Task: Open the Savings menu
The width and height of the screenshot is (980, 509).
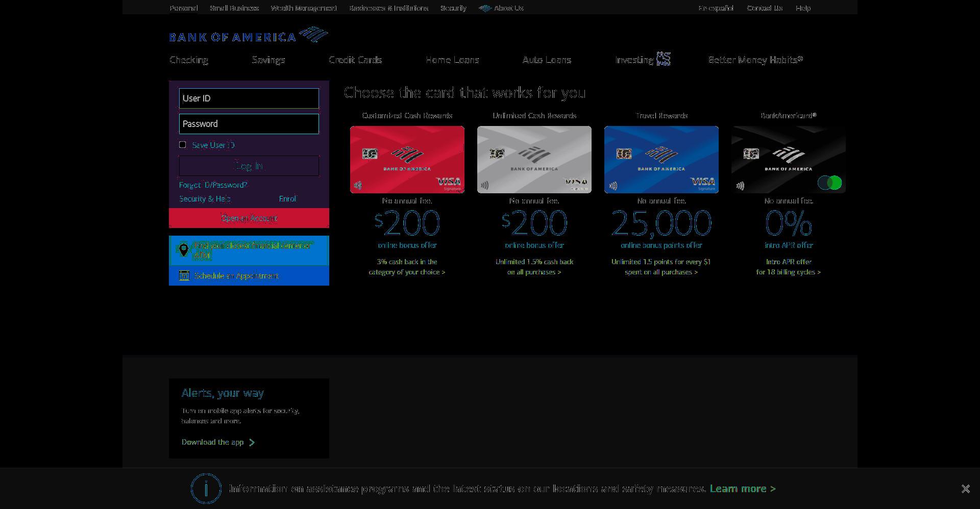Action: [268, 60]
